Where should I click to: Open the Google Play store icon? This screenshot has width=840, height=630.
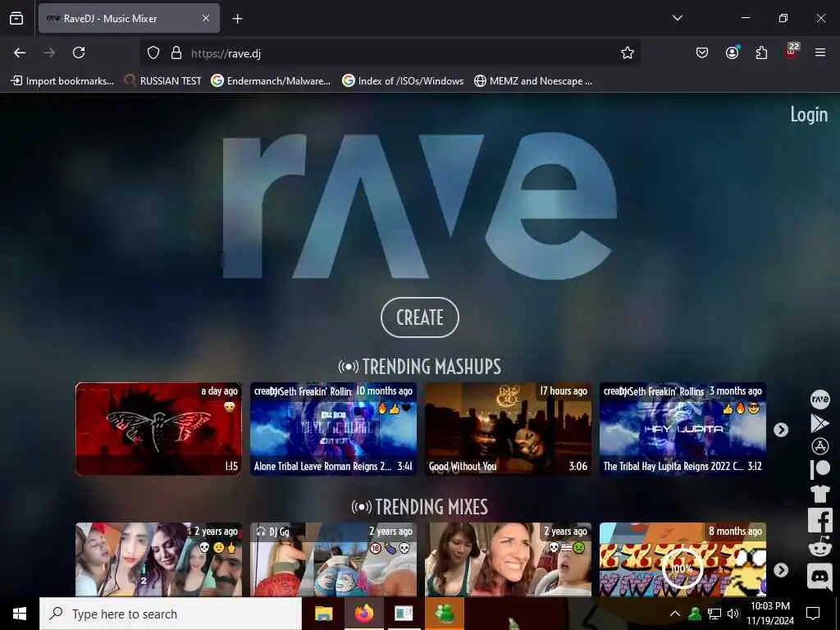click(819, 423)
